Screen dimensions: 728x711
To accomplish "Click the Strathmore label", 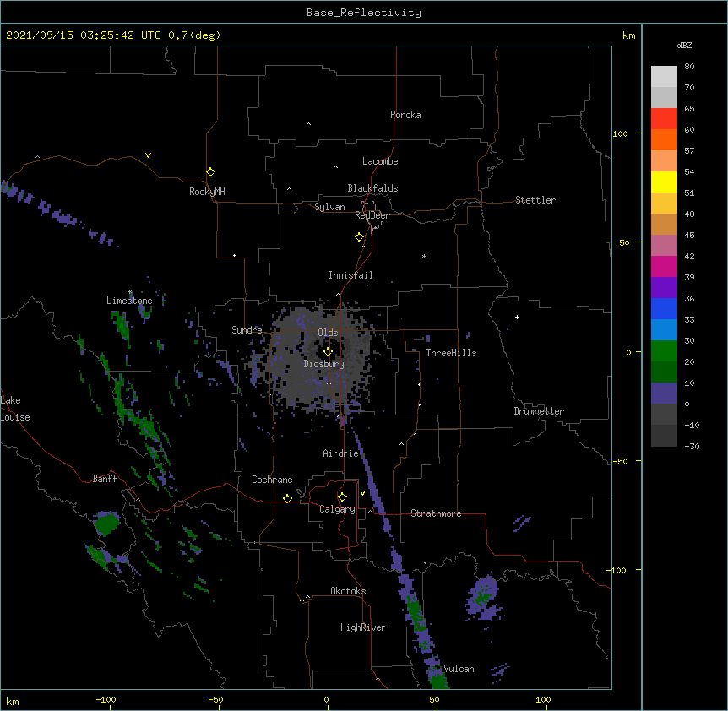I will pyautogui.click(x=436, y=513).
